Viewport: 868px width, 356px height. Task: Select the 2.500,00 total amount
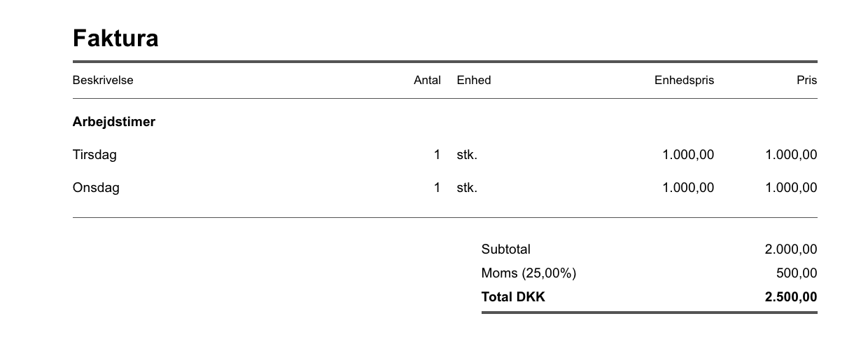(791, 297)
